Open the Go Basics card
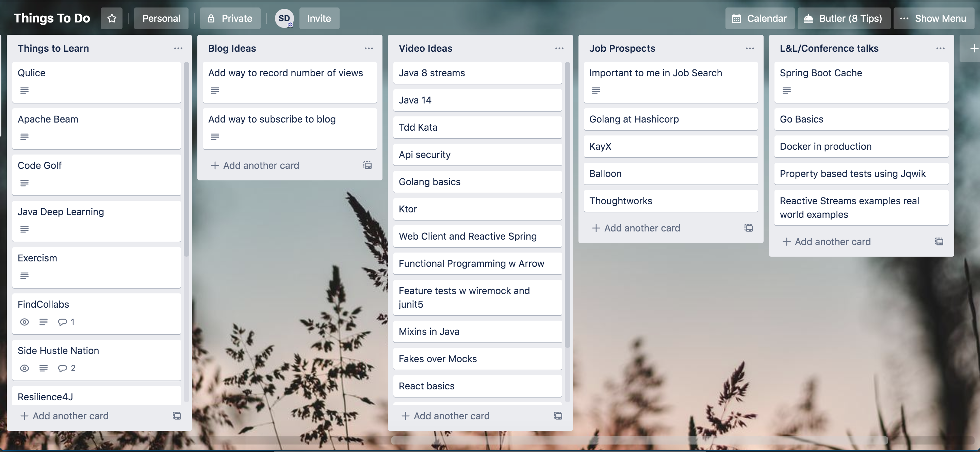This screenshot has height=452, width=980. pyautogui.click(x=861, y=119)
